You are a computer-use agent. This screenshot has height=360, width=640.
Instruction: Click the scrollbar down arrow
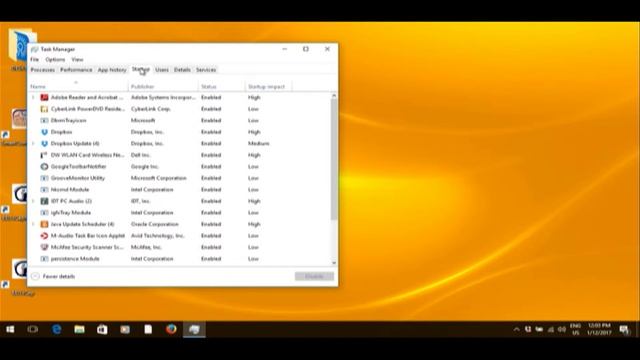[x=334, y=263]
